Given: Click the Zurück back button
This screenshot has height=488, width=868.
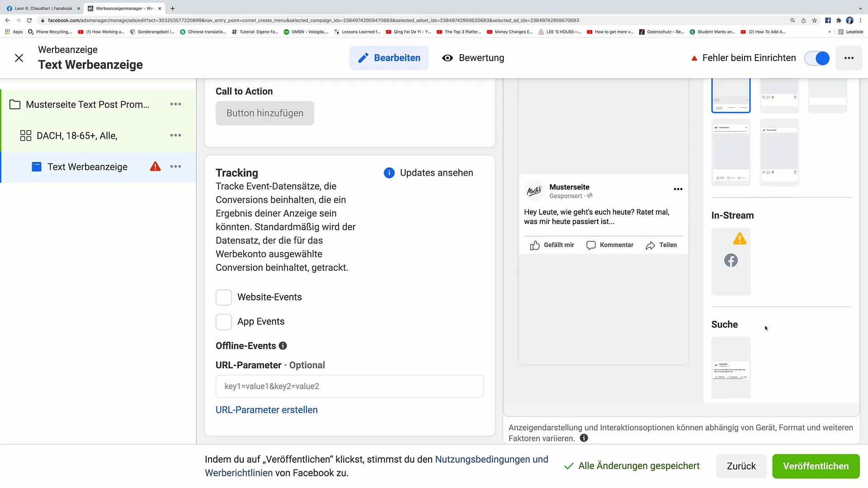Looking at the screenshot, I should click(741, 466).
